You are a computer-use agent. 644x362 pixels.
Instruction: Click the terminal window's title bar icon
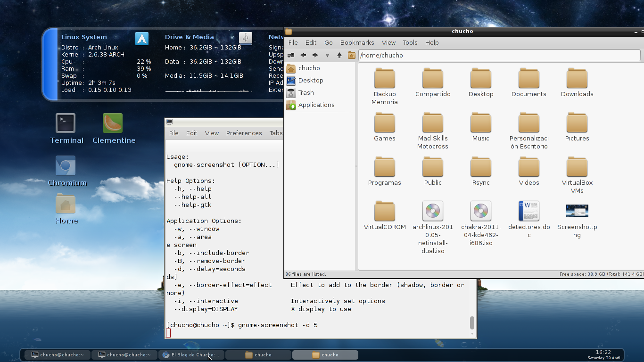pos(169,122)
